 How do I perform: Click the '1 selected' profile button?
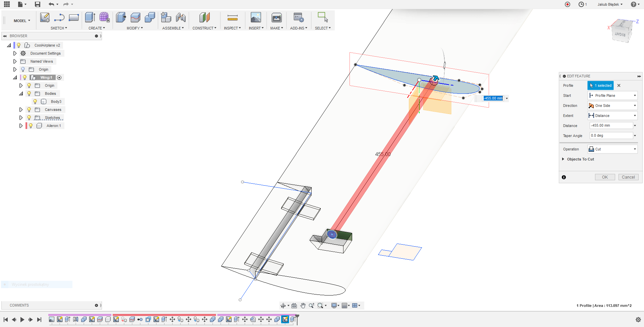point(600,85)
